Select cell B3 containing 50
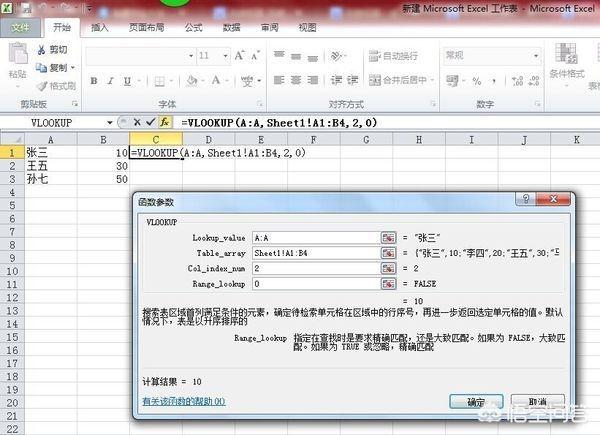Screen dimensions: 600x435 103,179
